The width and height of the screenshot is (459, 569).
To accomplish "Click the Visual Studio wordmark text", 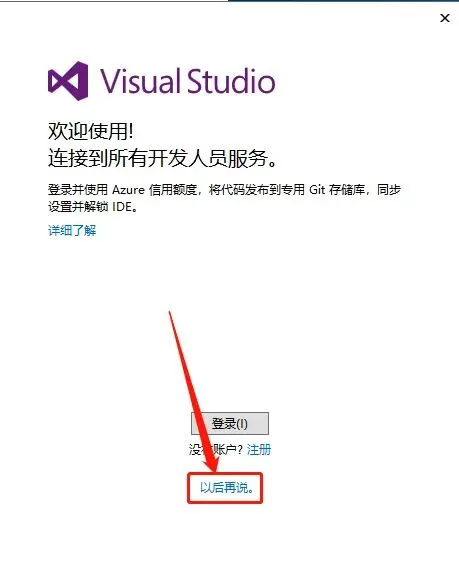I will (188, 81).
